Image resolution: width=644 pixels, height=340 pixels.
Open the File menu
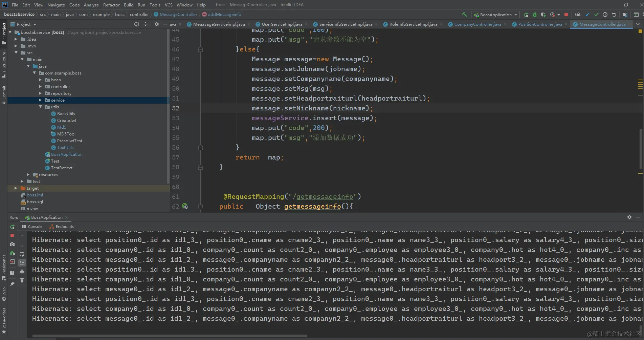(15, 5)
